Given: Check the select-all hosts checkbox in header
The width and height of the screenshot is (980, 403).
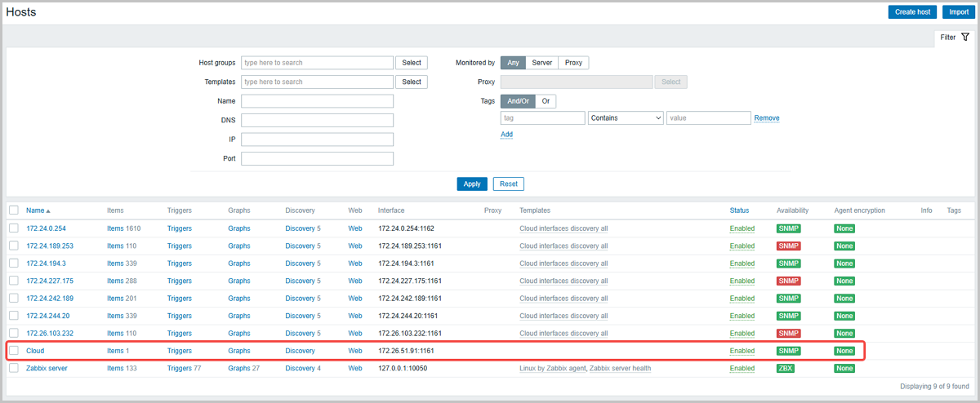Looking at the screenshot, I should click(x=14, y=210).
